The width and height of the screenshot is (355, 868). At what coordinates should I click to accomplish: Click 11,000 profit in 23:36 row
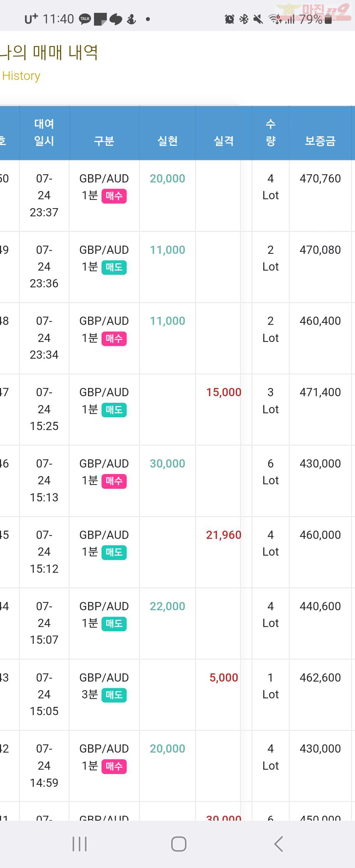167,250
